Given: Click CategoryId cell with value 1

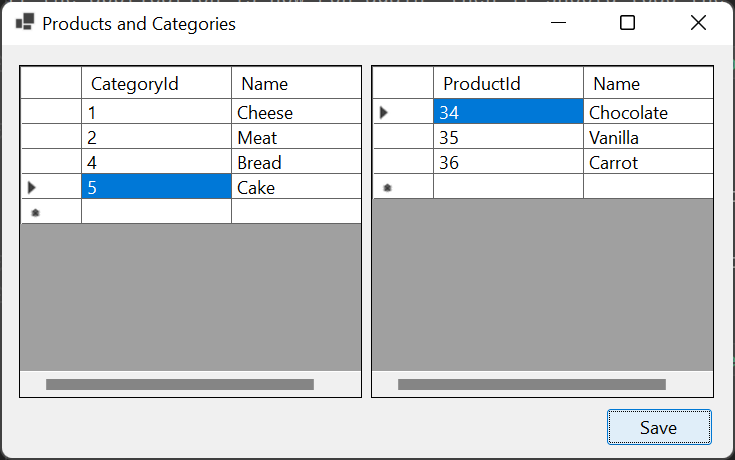Looking at the screenshot, I should (x=156, y=112).
